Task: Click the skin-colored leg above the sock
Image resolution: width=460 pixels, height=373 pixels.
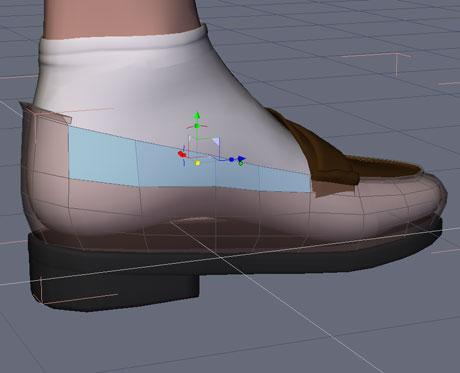Action: point(122,17)
